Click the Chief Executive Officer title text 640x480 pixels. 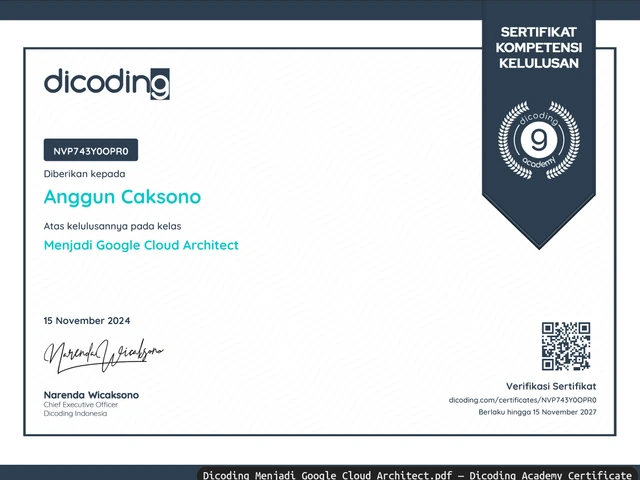81,405
